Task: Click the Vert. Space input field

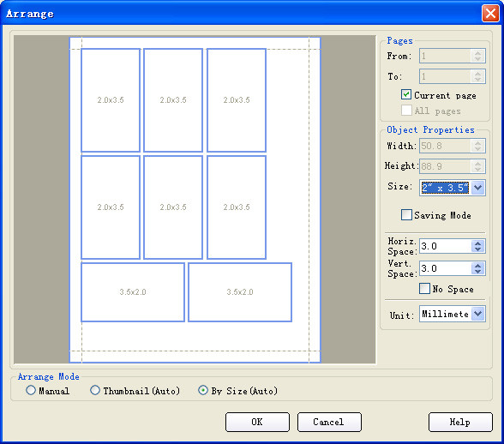Action: [x=446, y=268]
